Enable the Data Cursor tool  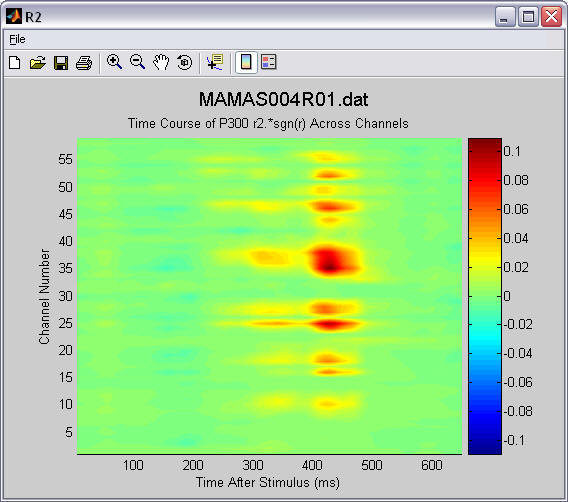(x=216, y=62)
